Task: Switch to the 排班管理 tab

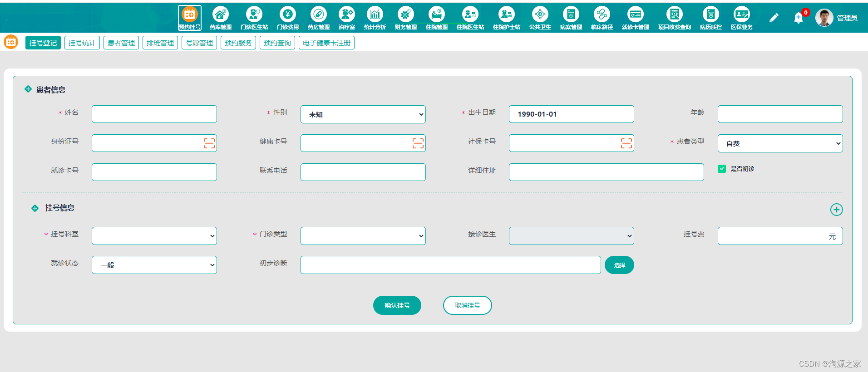Action: [x=160, y=43]
